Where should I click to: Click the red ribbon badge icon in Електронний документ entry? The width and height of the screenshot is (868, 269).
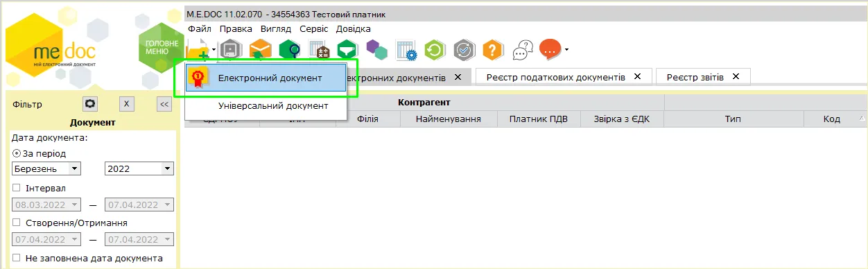pyautogui.click(x=199, y=78)
